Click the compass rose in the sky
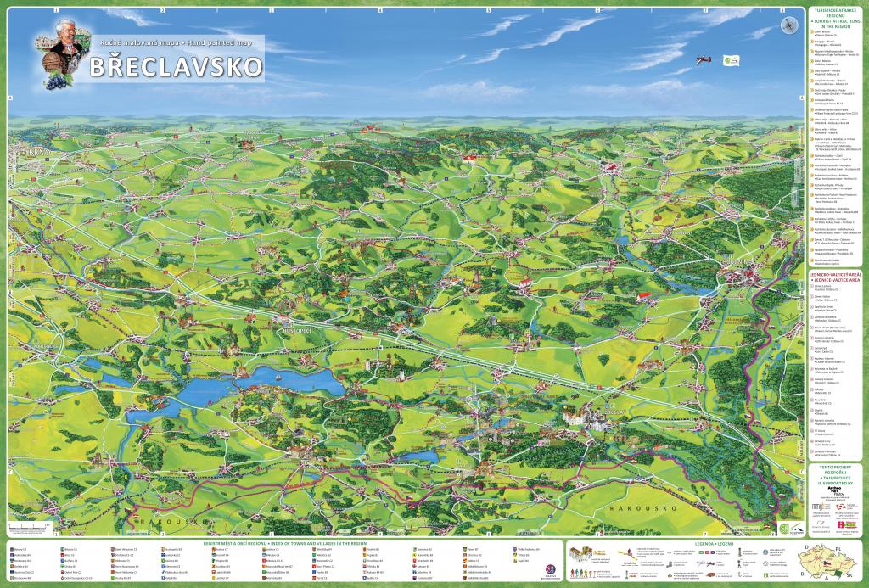The width and height of the screenshot is (869, 588). coord(788,25)
